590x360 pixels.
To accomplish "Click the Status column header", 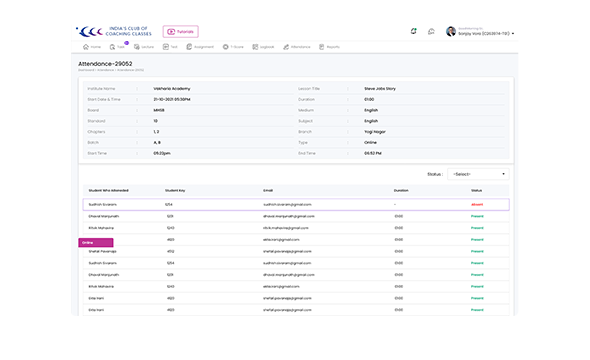I will coord(476,190).
